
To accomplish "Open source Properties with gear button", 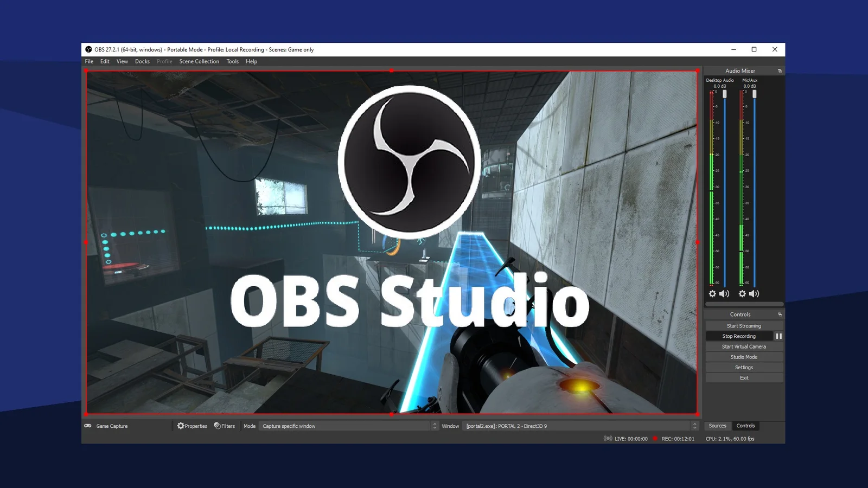I will coord(192,426).
